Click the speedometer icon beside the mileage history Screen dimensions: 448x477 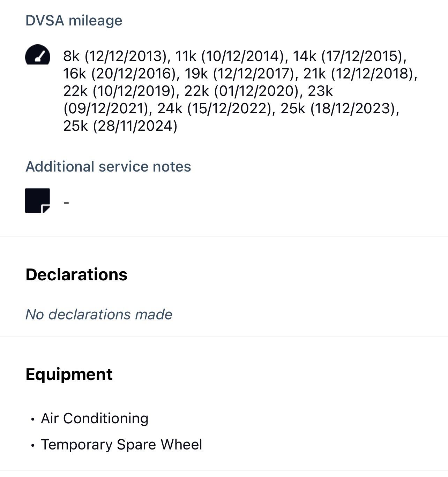click(38, 55)
